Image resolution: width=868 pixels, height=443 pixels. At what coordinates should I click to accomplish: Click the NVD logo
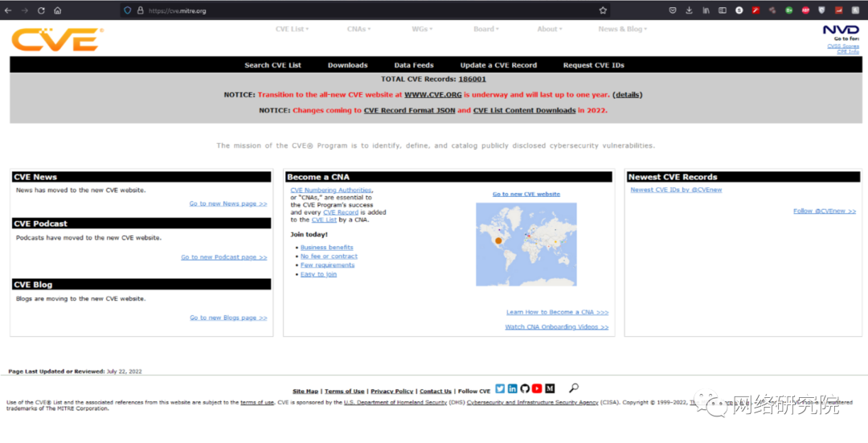pyautogui.click(x=841, y=30)
